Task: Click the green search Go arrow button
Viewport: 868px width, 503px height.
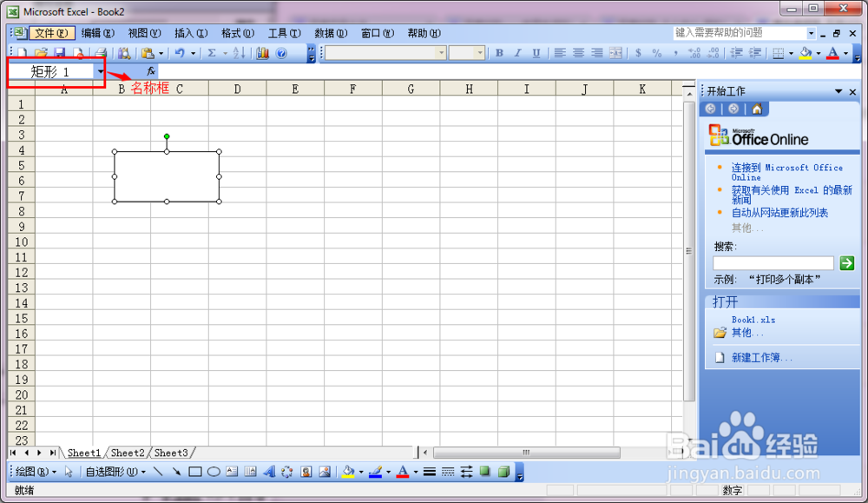Action: tap(847, 263)
